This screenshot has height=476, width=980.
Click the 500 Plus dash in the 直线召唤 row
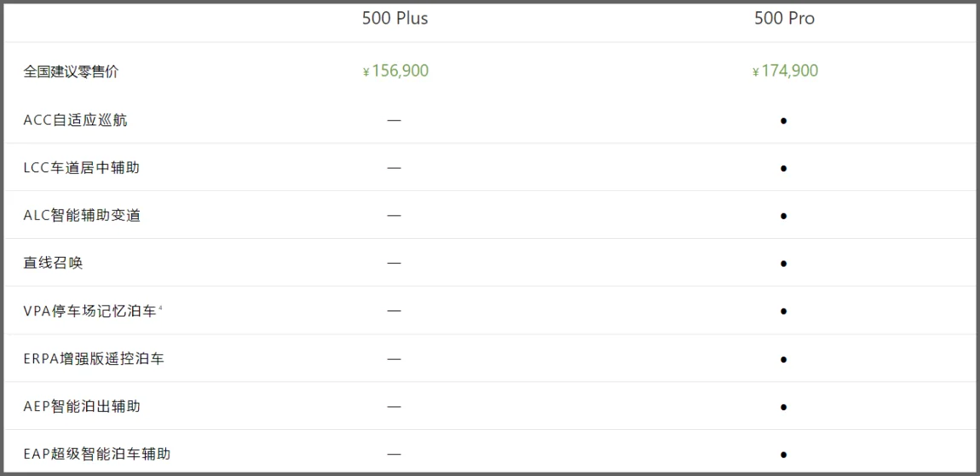[394, 264]
